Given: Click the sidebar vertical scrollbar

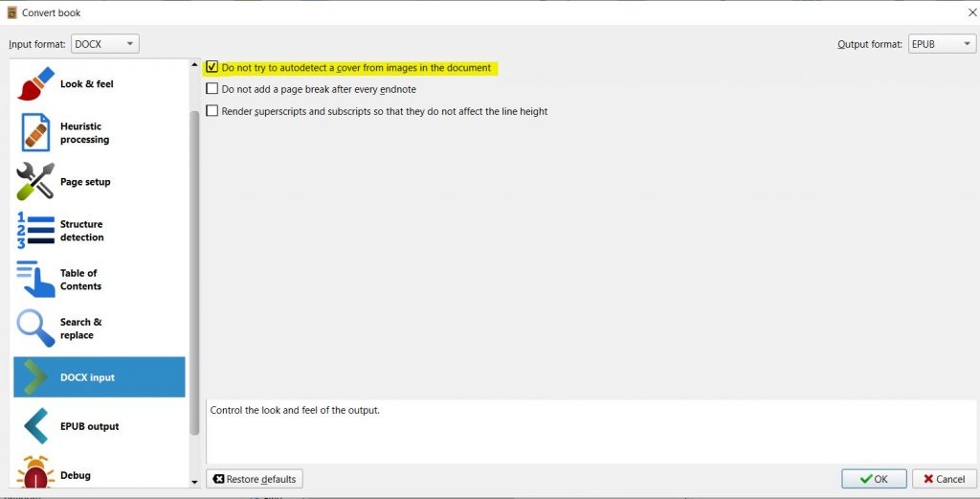Looking at the screenshot, I should [x=195, y=268].
